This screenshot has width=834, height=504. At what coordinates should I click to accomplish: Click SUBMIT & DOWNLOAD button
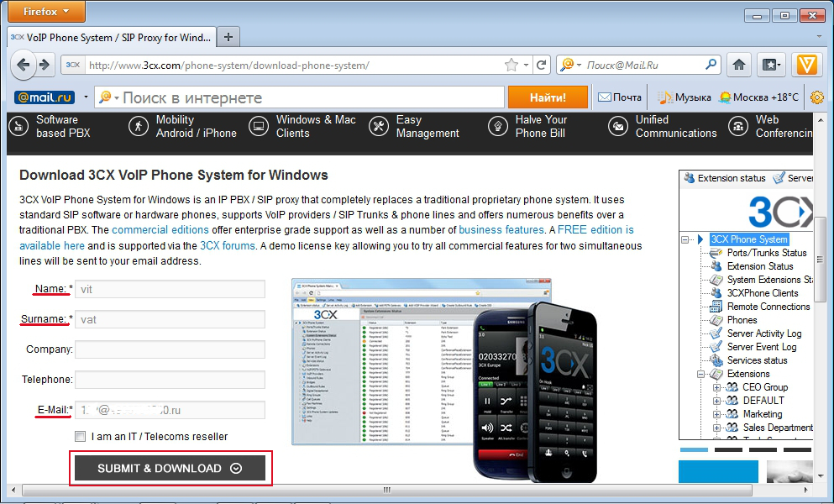170,469
